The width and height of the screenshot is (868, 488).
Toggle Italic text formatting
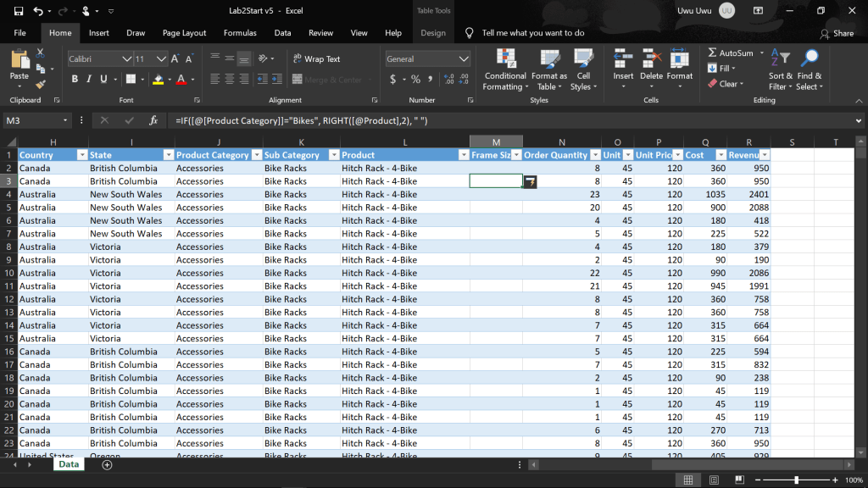pyautogui.click(x=89, y=79)
